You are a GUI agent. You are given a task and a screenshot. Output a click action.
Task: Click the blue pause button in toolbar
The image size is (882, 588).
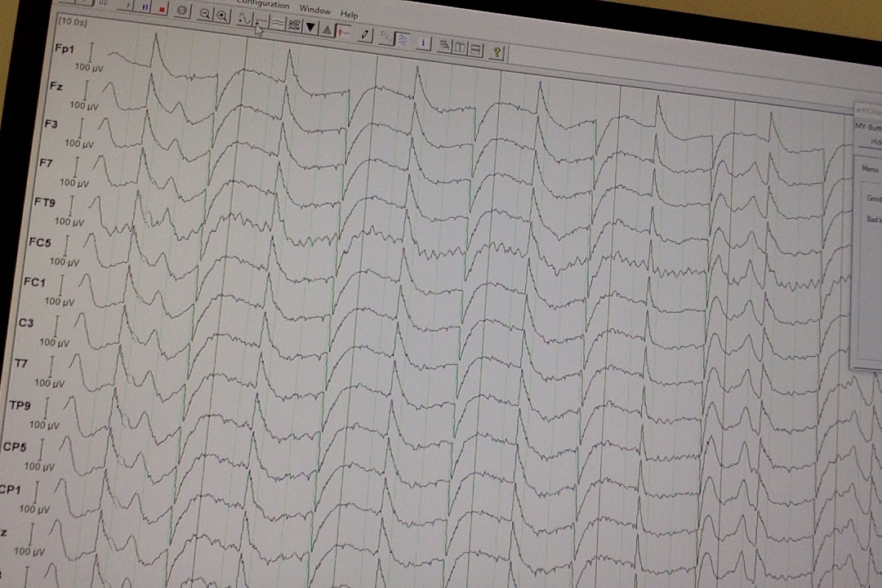[x=145, y=7]
